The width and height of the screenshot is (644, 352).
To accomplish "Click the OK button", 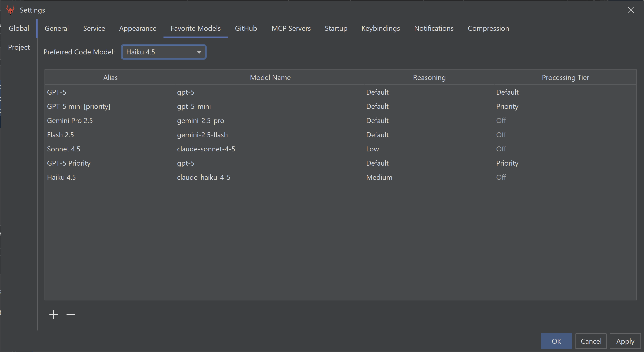I will point(556,341).
